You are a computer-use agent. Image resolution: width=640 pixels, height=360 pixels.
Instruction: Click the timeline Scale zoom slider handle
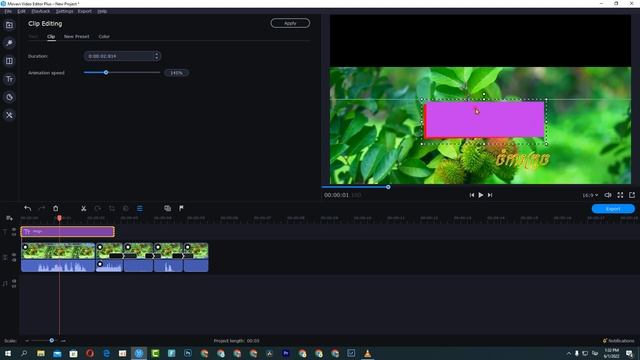(51, 340)
